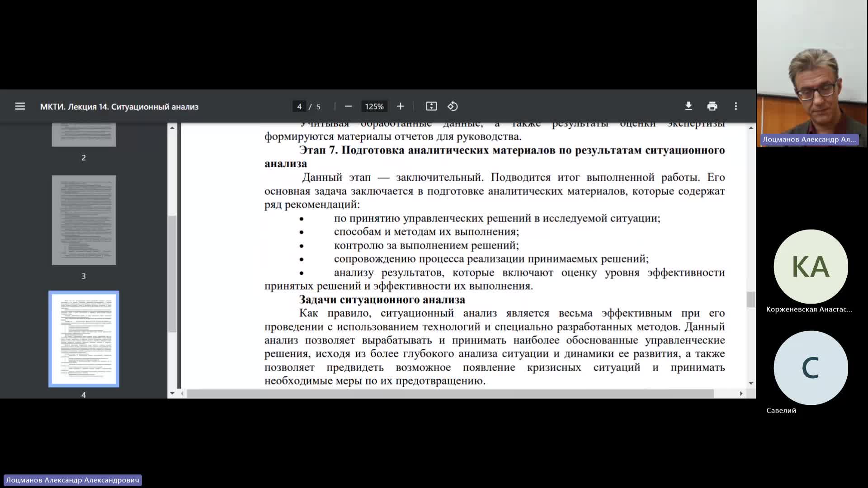The height and width of the screenshot is (488, 868).
Task: Zoom out with the minus icon
Action: pos(348,106)
